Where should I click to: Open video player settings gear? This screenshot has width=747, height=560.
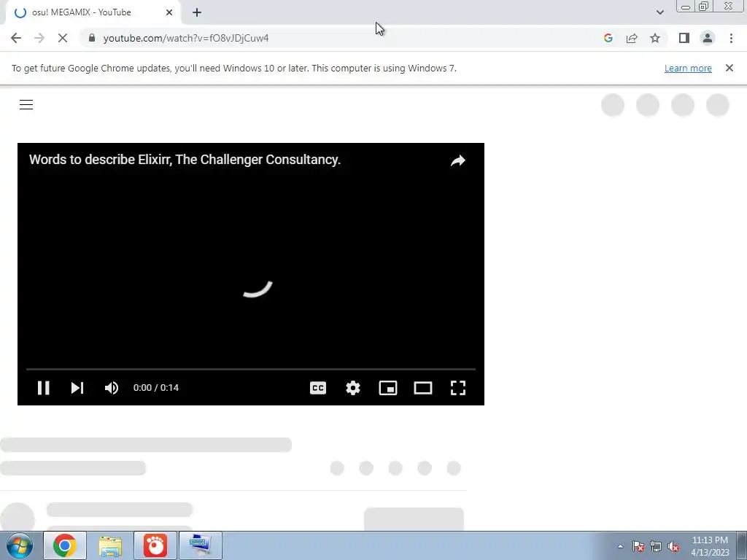coord(353,388)
